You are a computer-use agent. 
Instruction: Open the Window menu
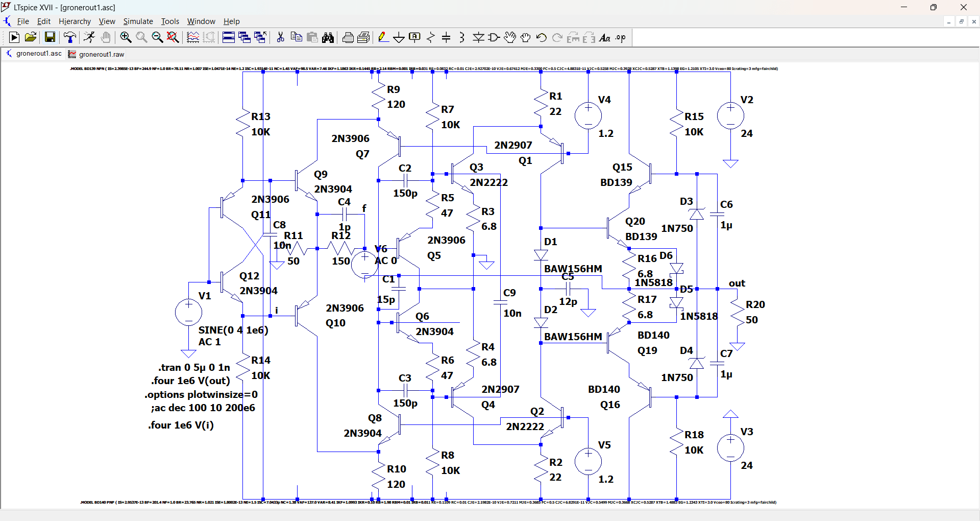(x=201, y=21)
